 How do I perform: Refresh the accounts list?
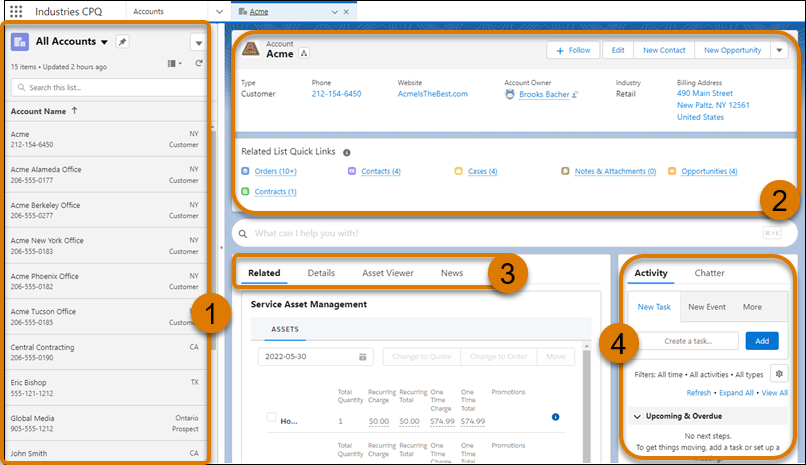click(199, 63)
